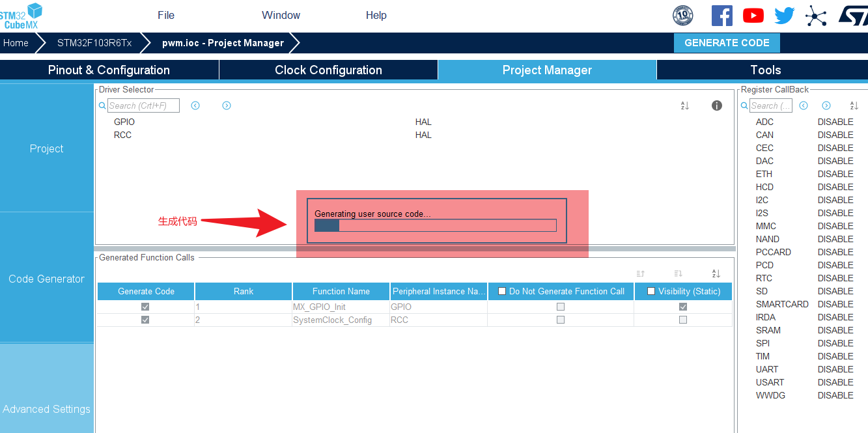Click the Rank column header

(244, 291)
